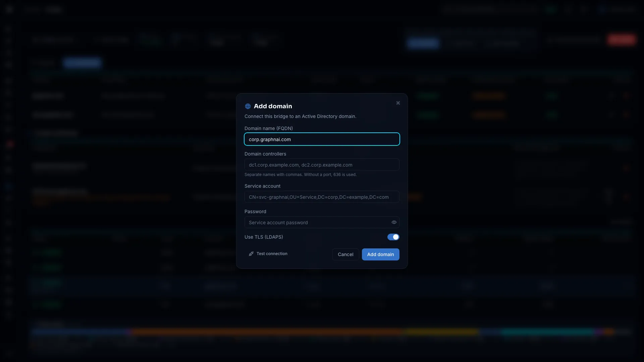Click Test connection

point(268,254)
